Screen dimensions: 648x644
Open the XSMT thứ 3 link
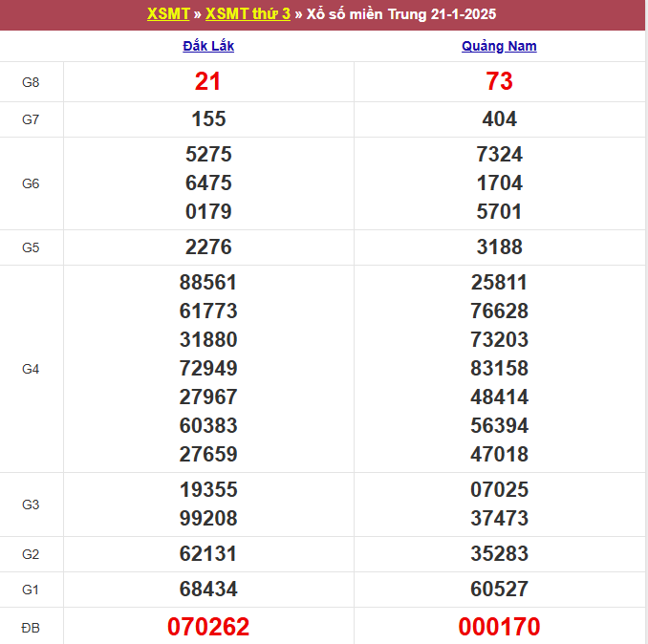[x=248, y=14]
